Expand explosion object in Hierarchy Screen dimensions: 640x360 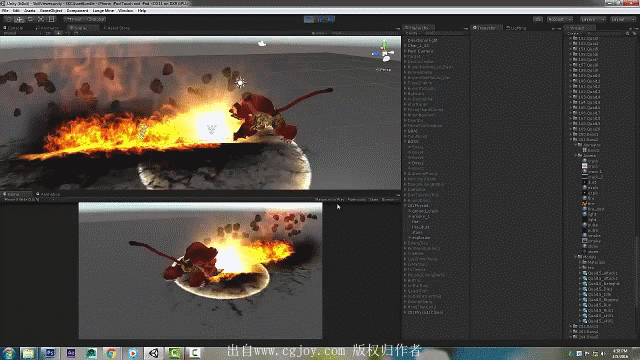(409, 238)
